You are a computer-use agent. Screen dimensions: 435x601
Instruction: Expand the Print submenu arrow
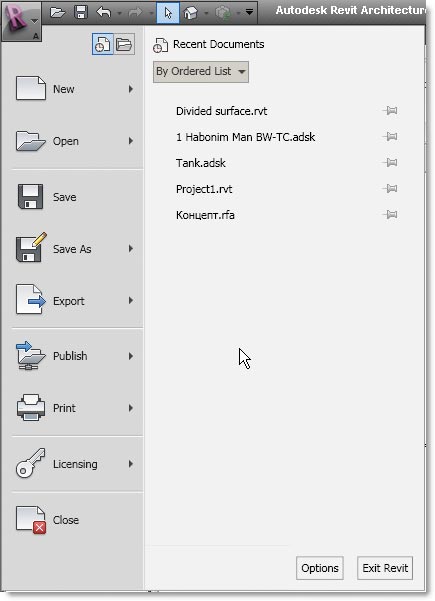(x=131, y=408)
